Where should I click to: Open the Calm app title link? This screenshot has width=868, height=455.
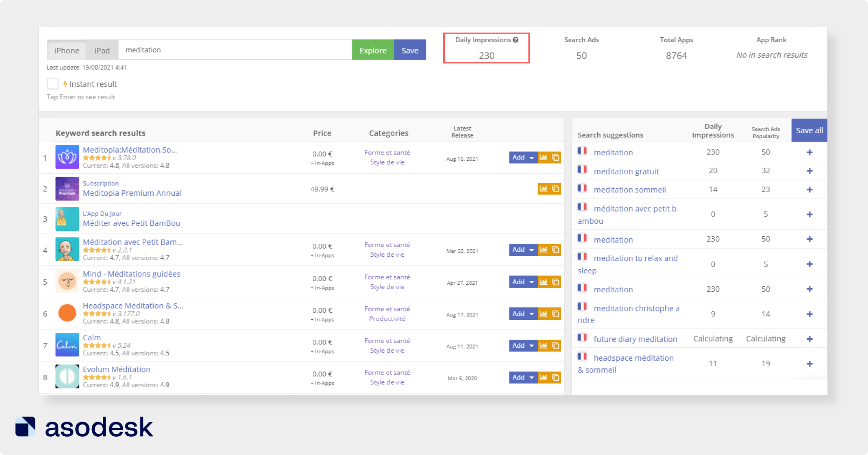[x=92, y=337]
